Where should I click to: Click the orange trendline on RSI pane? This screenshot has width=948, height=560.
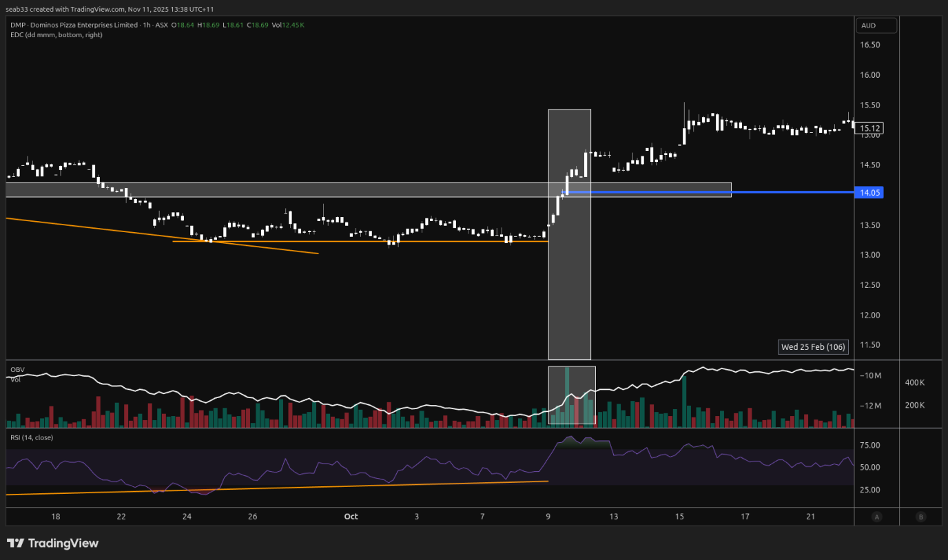[276, 488]
